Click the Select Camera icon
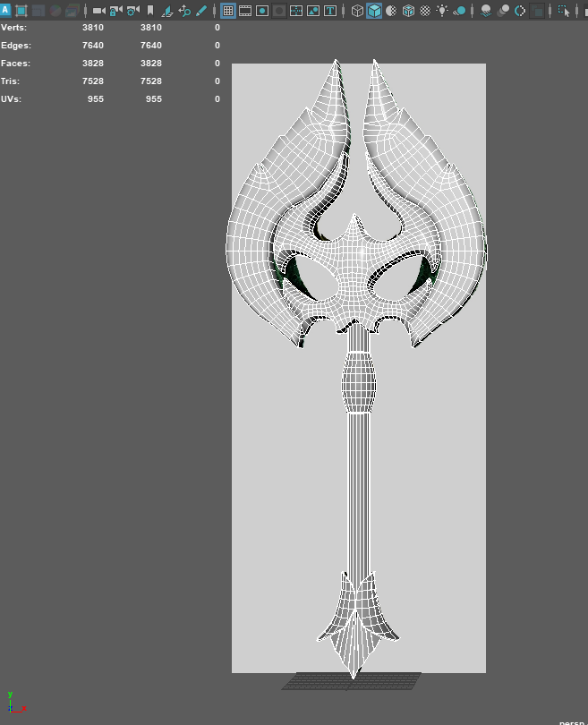The height and width of the screenshot is (725, 588). point(99,11)
